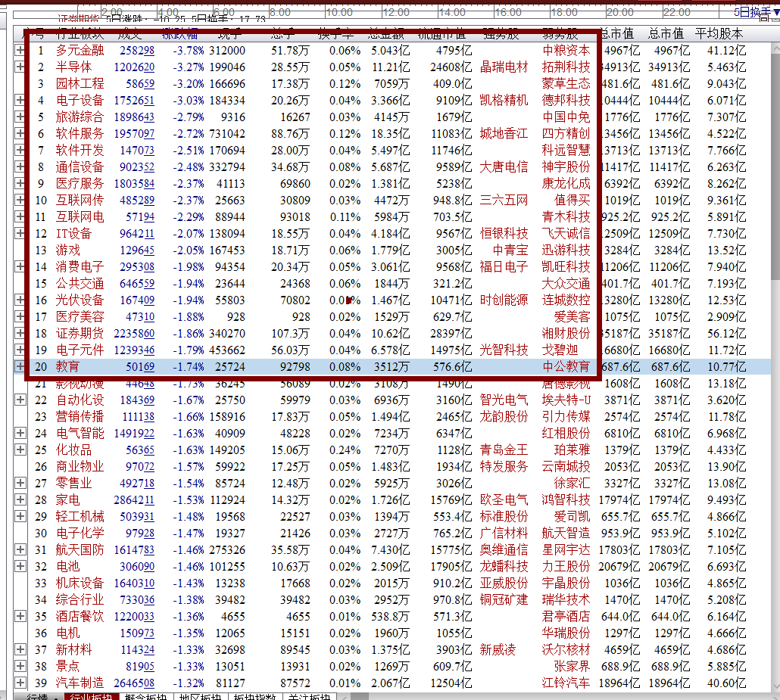Viewport: 780px width, 700px height.
Task: Switch to the 地区板块 tab
Action: point(201,696)
